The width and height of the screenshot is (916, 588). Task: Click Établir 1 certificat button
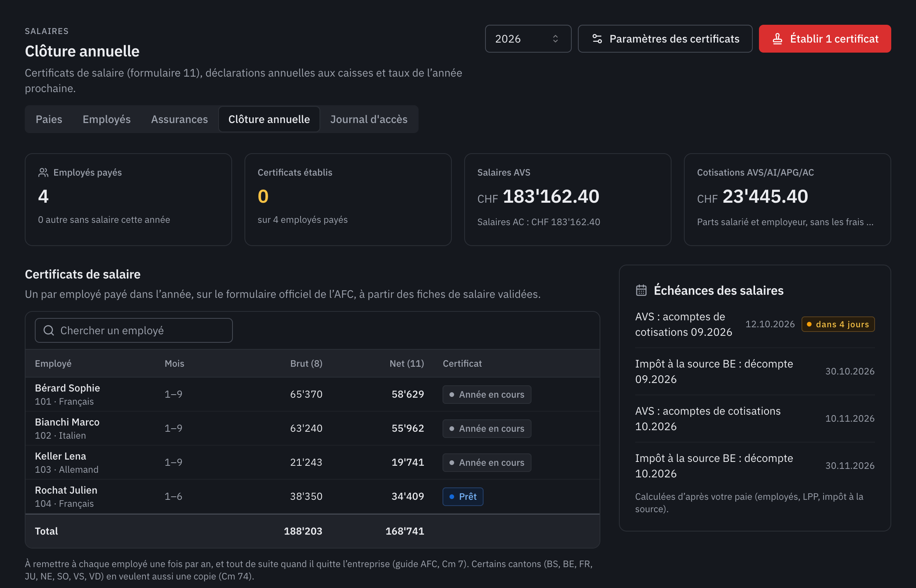click(x=825, y=39)
